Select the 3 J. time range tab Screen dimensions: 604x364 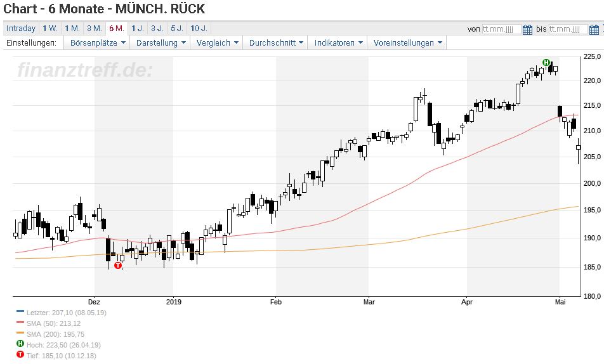coord(157,29)
